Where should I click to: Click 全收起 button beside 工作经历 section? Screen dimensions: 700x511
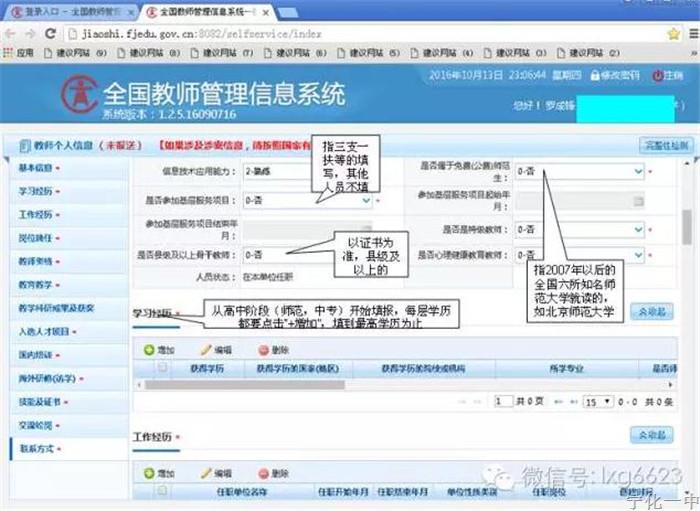click(652, 435)
